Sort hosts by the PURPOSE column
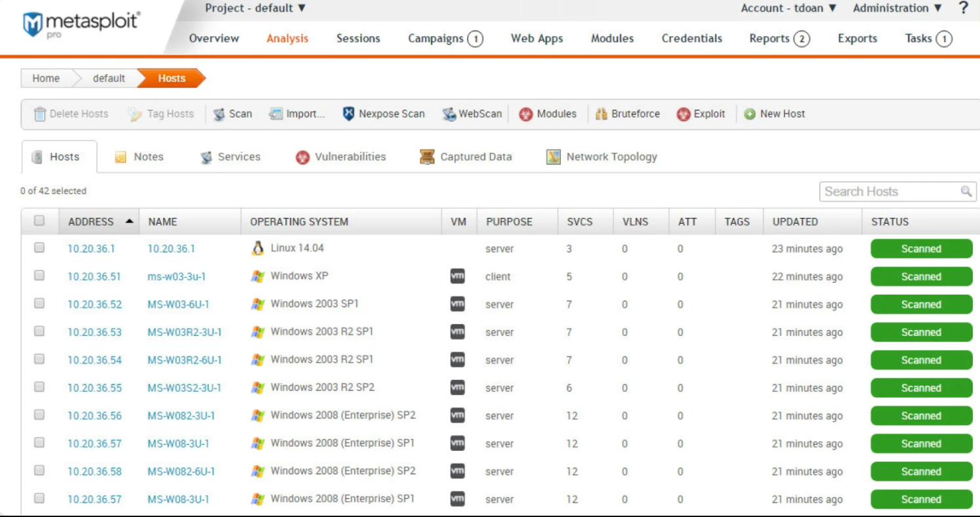Image resolution: width=980 pixels, height=517 pixels. [x=509, y=222]
